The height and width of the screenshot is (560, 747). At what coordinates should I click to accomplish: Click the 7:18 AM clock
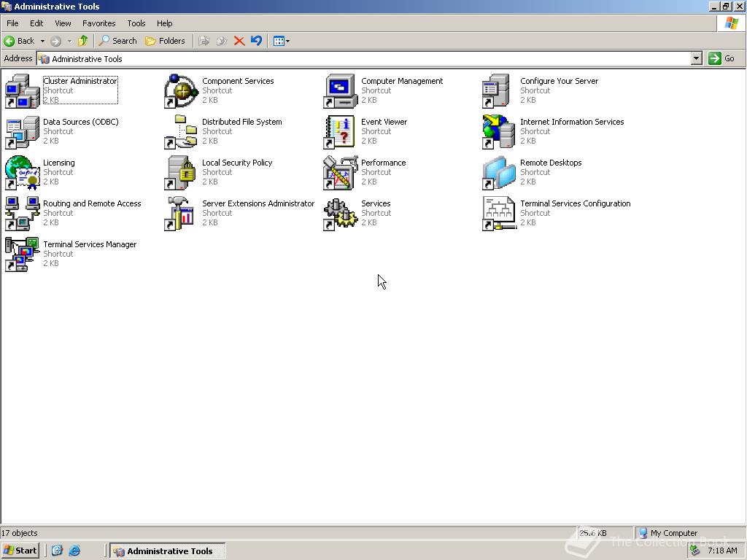click(x=722, y=551)
